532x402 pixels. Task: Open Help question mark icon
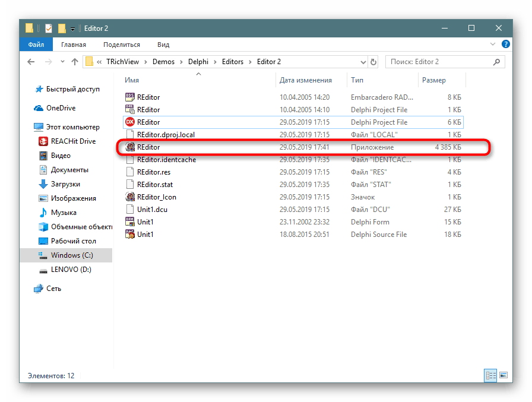tap(505, 44)
